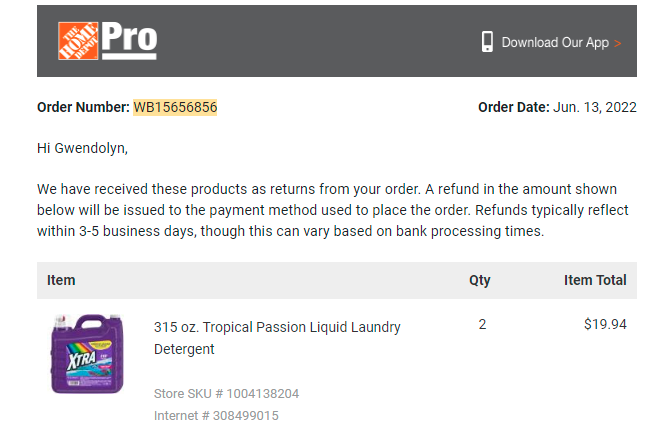Click the orange chevron after App
The image size is (667, 431).
point(618,43)
